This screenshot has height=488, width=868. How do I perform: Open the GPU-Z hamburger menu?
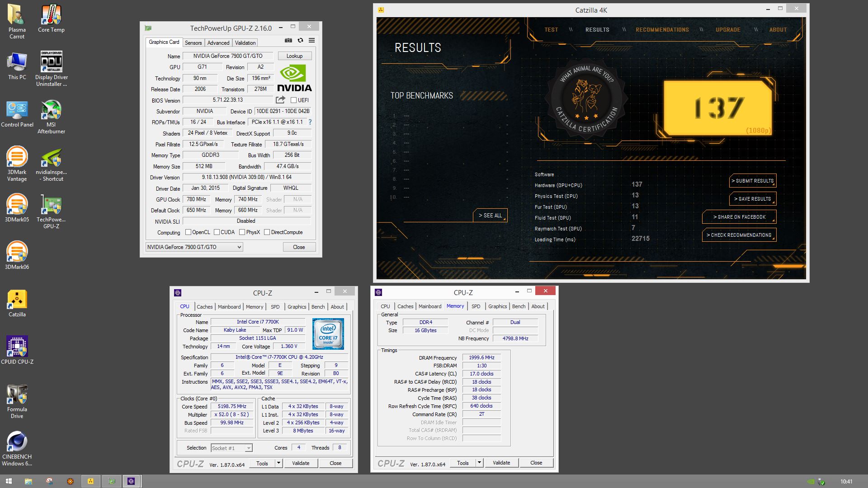coord(311,40)
